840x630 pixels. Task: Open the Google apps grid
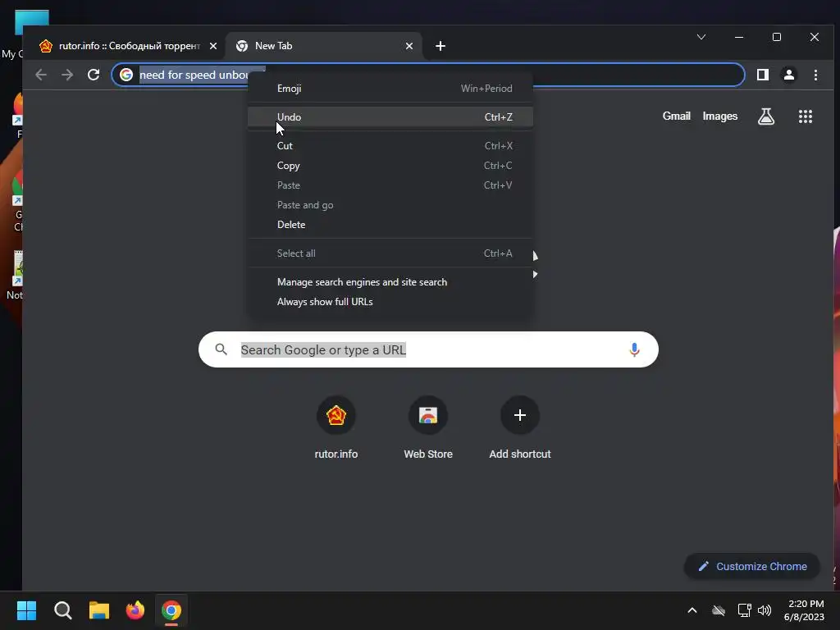tap(806, 116)
